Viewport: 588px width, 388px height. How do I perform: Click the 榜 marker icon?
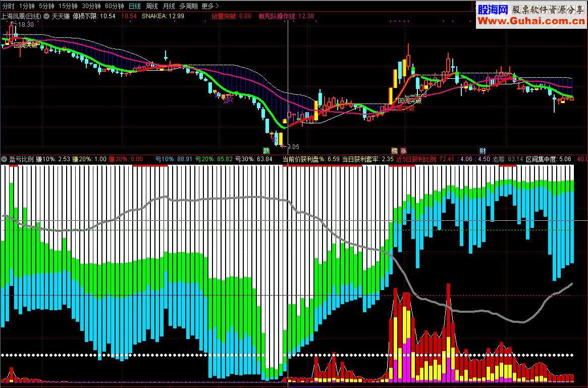coord(394,151)
